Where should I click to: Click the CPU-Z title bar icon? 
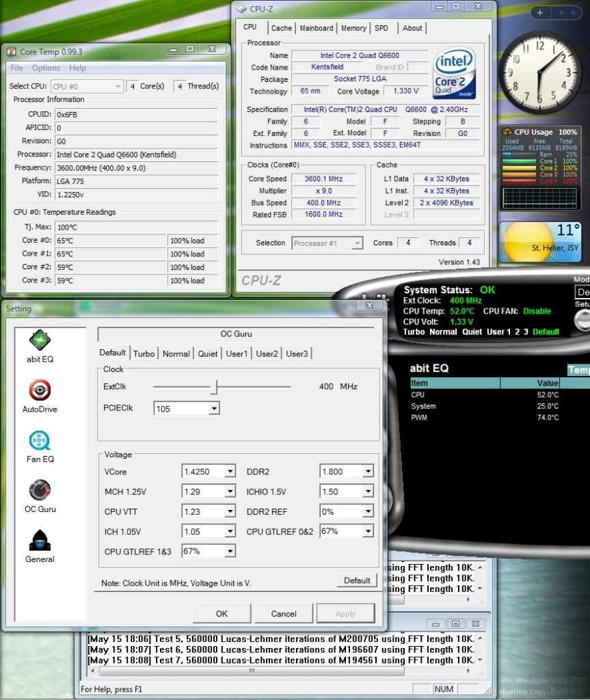pyautogui.click(x=241, y=9)
